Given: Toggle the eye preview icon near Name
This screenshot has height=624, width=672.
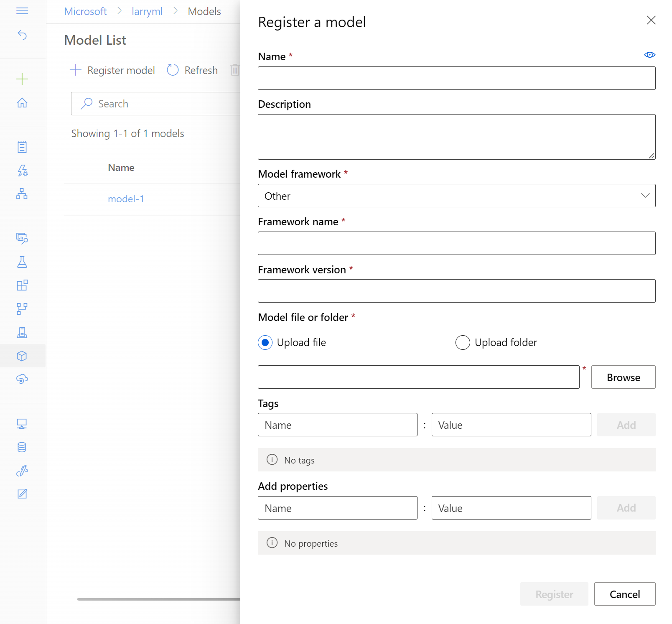Looking at the screenshot, I should 649,55.
